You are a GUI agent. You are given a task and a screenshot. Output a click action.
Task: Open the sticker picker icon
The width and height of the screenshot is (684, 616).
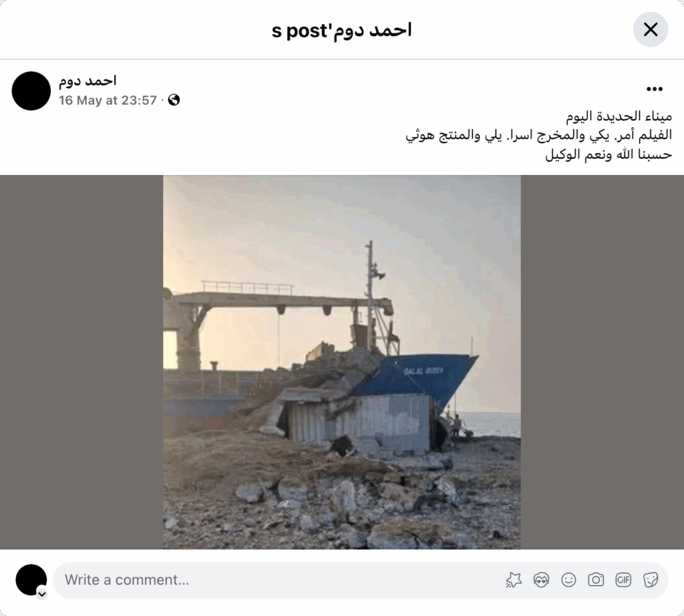651,580
